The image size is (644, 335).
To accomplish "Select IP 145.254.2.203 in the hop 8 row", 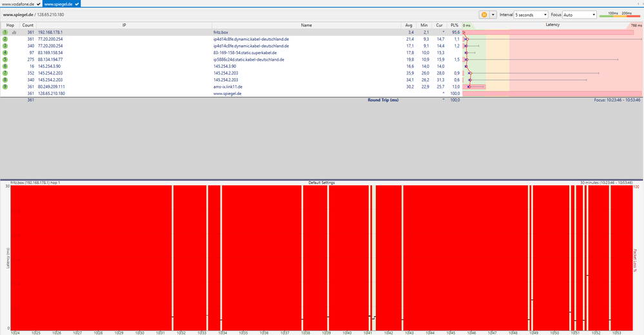I will pos(50,80).
